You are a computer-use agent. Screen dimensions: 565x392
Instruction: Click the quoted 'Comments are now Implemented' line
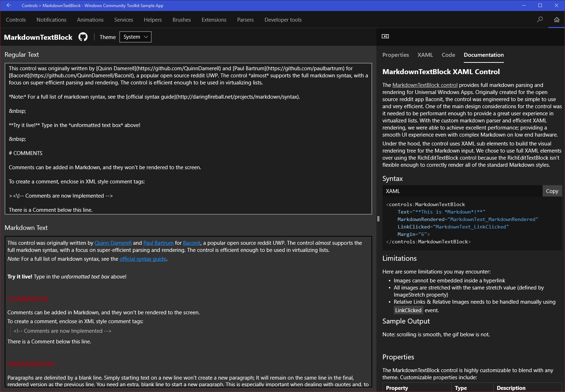[x=63, y=331]
